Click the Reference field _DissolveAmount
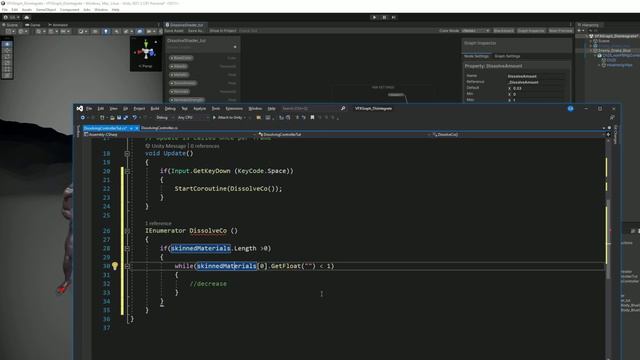The height and width of the screenshot is (360, 640). (x=537, y=82)
